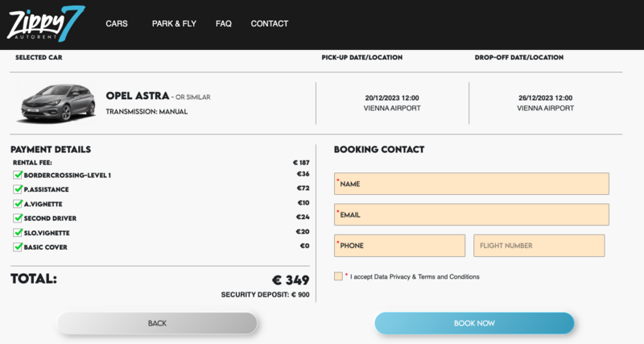Untick the A.Vignette checkbox

coord(18,204)
